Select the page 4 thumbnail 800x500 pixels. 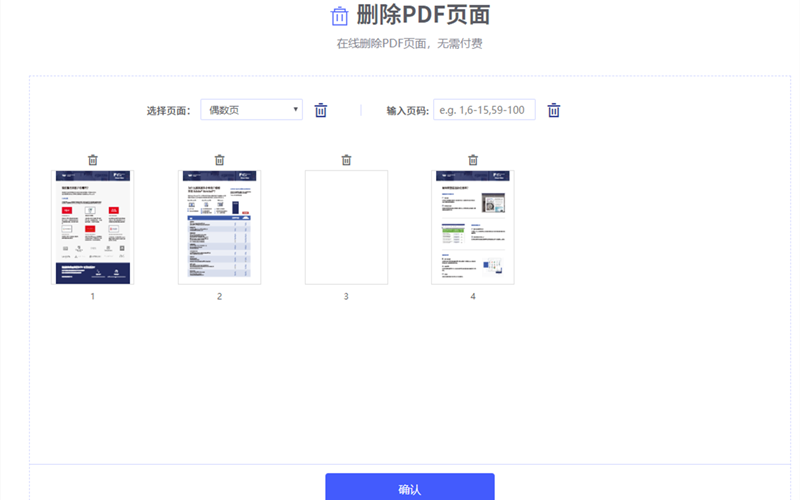(473, 227)
